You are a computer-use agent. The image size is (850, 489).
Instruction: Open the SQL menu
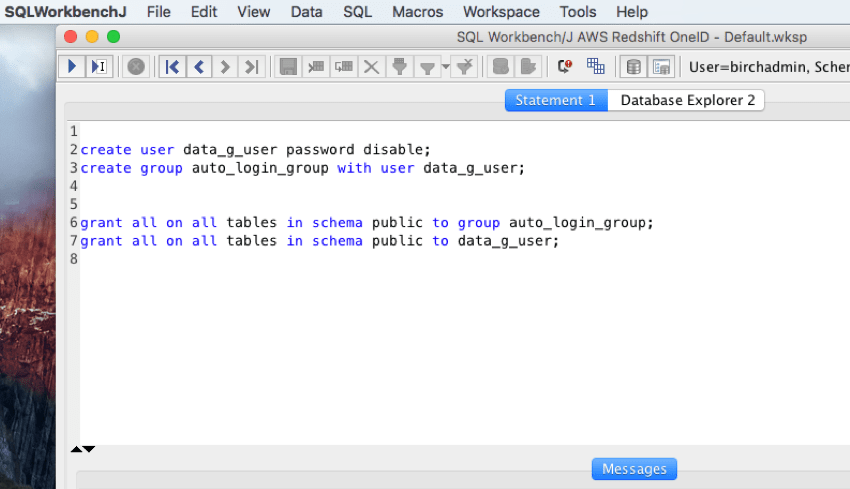tap(357, 12)
